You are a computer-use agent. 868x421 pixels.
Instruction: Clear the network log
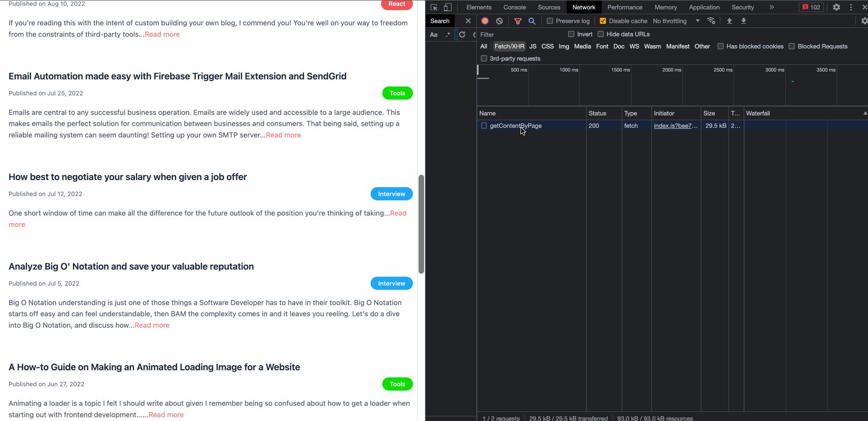[499, 21]
